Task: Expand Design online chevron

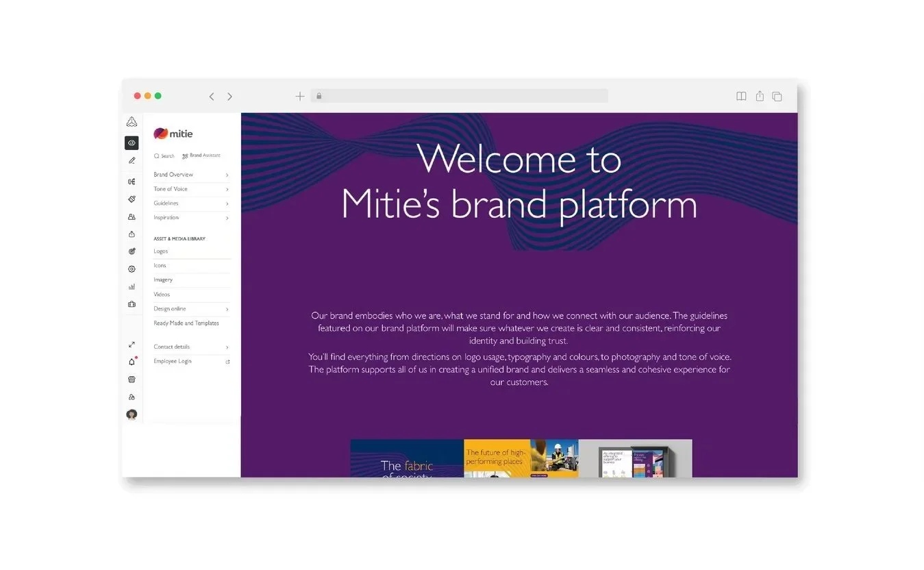Action: [227, 310]
